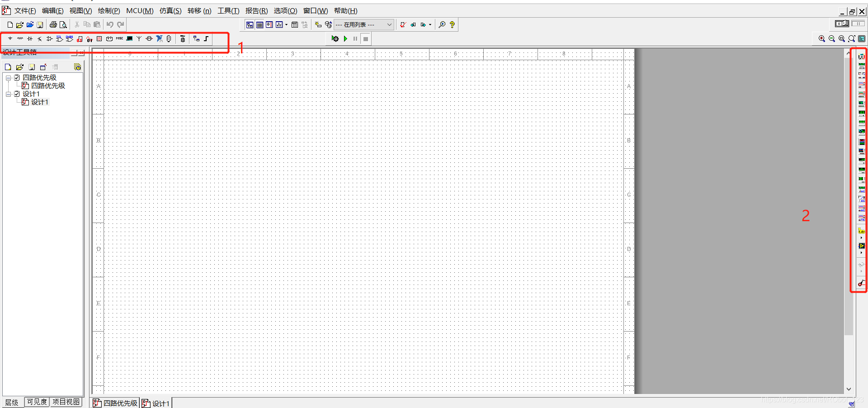Screen dimensions: 868x408
Task: Switch to the 四路优先级 sheet tab
Action: point(115,403)
